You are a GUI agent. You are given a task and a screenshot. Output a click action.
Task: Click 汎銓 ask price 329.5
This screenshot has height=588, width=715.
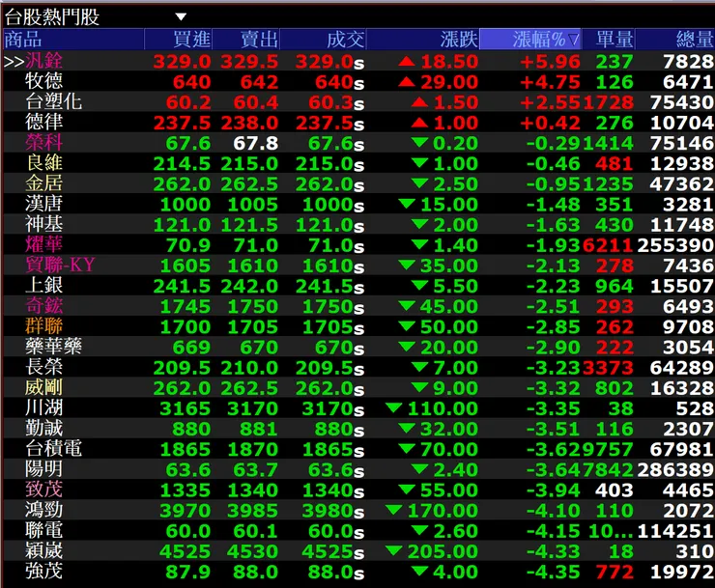249,62
